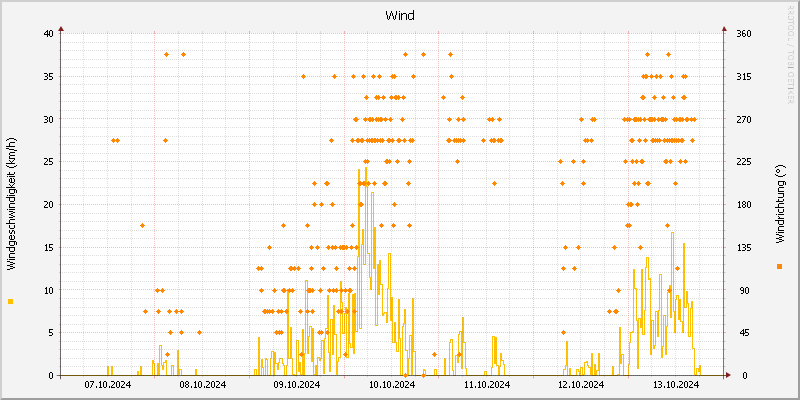Click the date label 07.10.2024
Screen dimensions: 800x400
click(x=108, y=385)
